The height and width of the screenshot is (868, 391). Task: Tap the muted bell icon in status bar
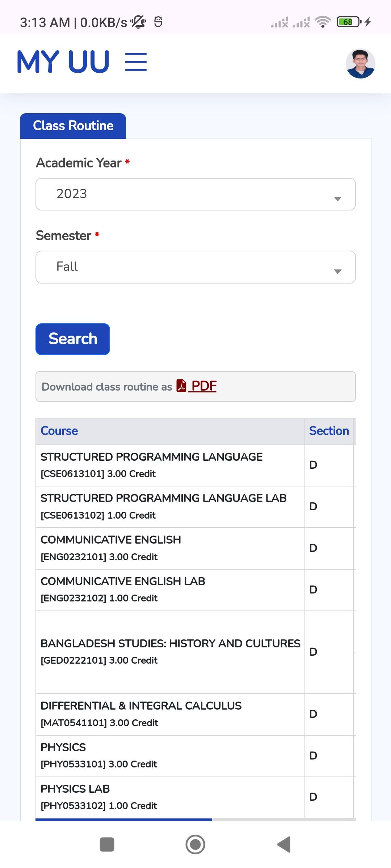(x=138, y=22)
